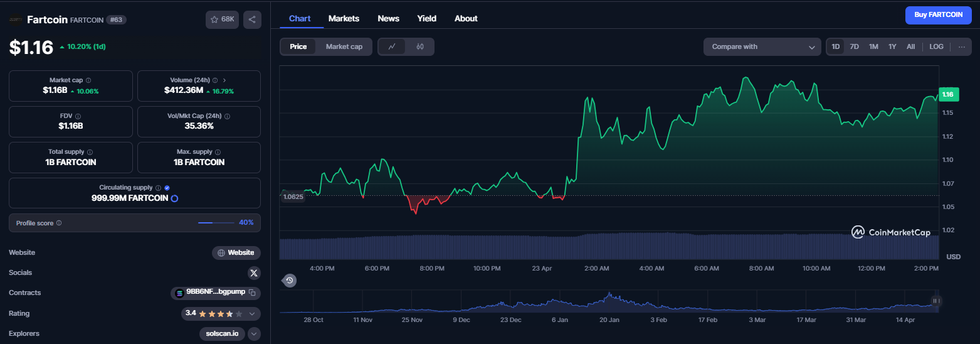This screenshot has height=344, width=980.
Task: Open solscan.io explorer link
Action: (x=222, y=334)
